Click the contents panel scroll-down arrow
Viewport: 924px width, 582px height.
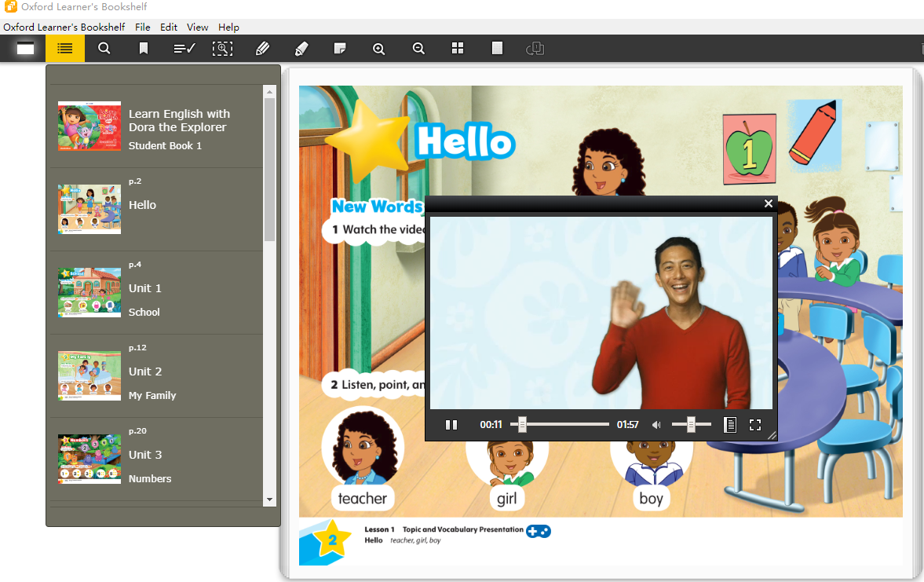tap(269, 500)
